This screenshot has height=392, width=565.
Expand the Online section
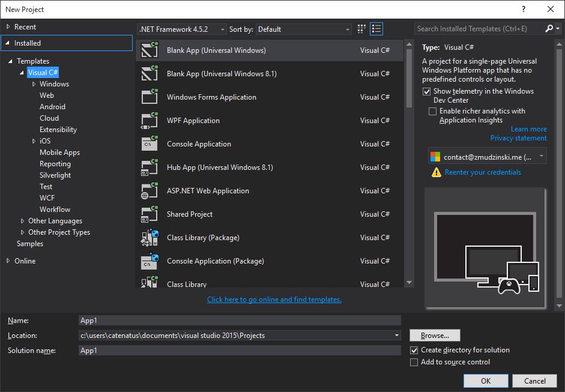[x=8, y=261]
